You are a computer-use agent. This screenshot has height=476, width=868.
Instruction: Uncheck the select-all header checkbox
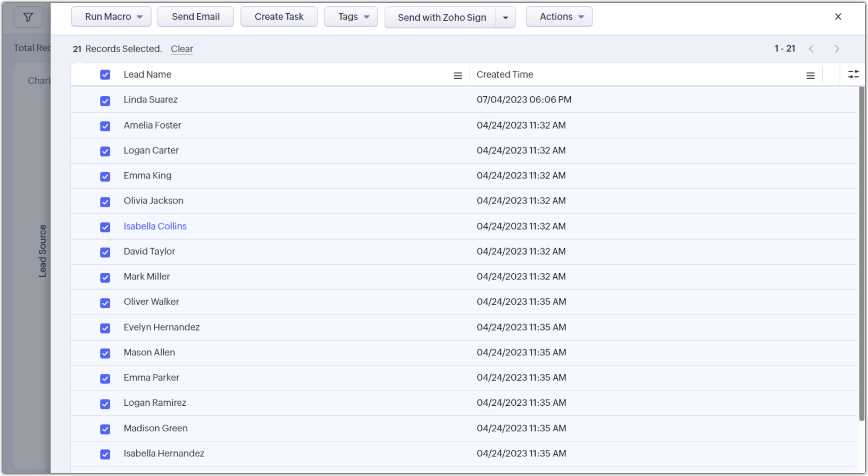(105, 74)
